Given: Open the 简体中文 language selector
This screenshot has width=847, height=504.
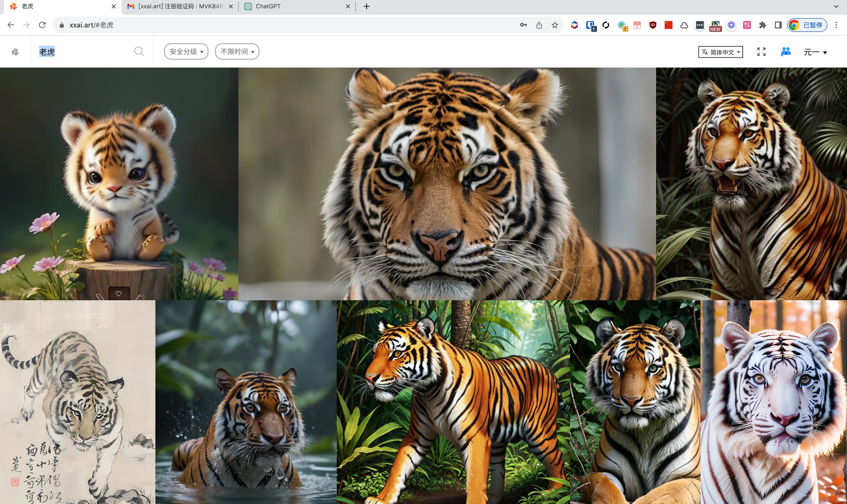Looking at the screenshot, I should (x=721, y=52).
